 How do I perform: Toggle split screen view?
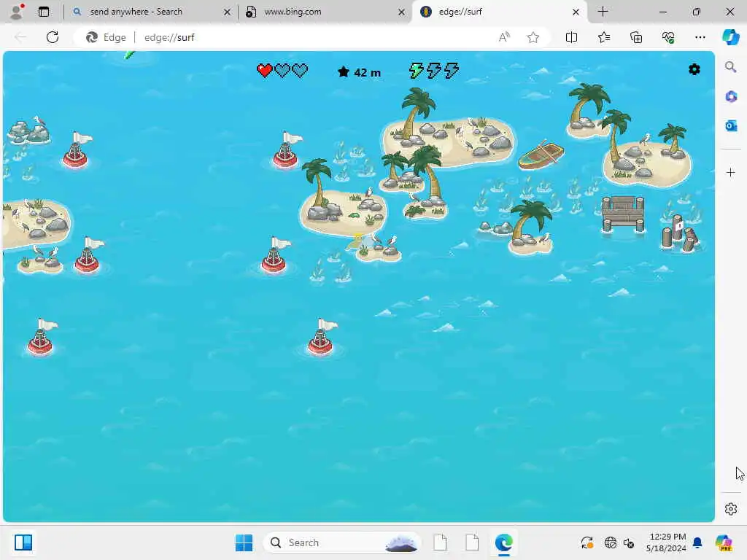(x=571, y=37)
